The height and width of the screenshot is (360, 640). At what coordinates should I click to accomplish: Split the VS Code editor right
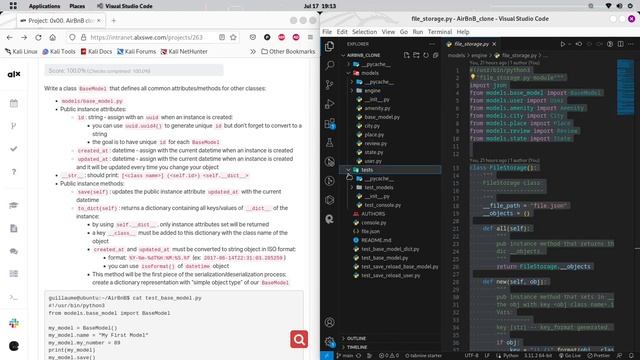[x=620, y=44]
